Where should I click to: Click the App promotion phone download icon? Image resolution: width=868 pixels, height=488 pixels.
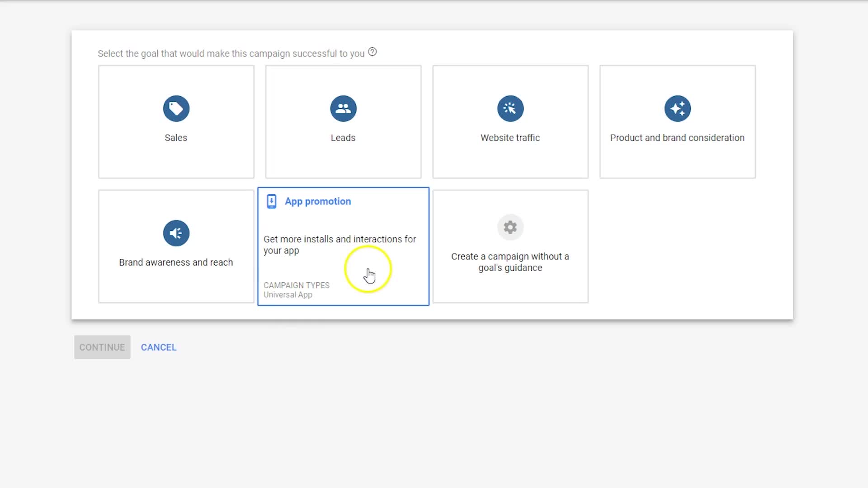click(271, 202)
